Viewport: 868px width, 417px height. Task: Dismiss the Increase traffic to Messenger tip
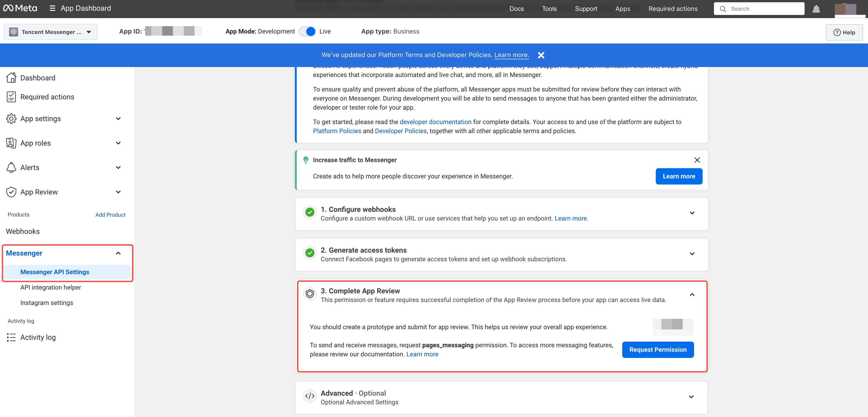697,160
